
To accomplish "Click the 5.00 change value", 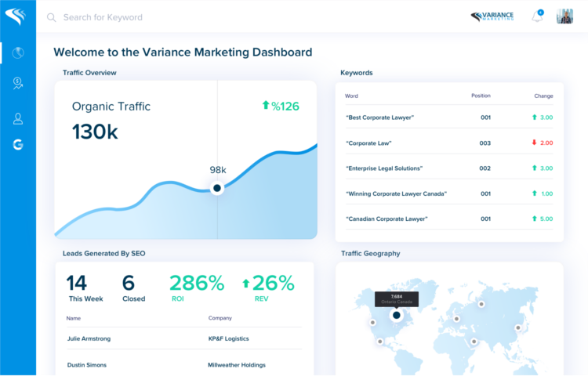I will pyautogui.click(x=546, y=219).
